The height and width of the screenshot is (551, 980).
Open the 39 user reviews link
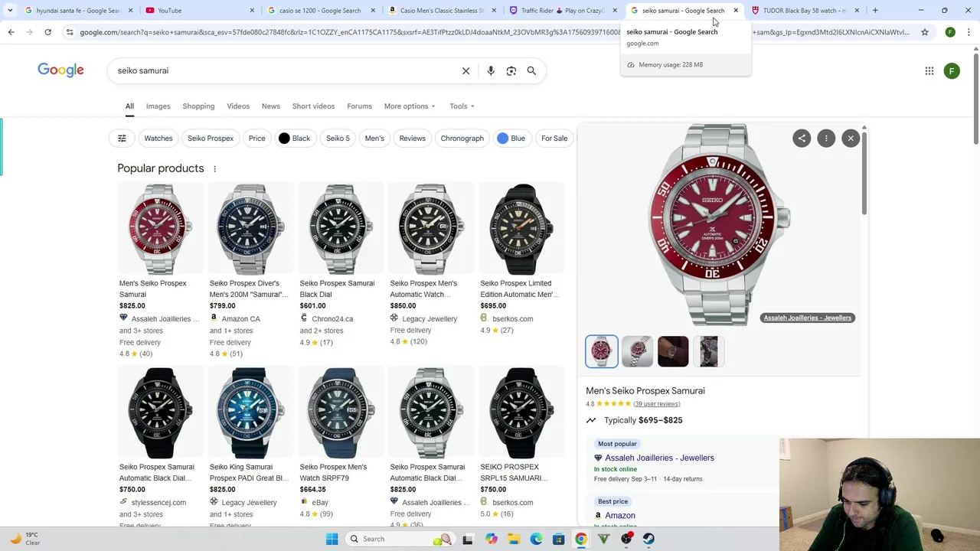[x=657, y=404]
